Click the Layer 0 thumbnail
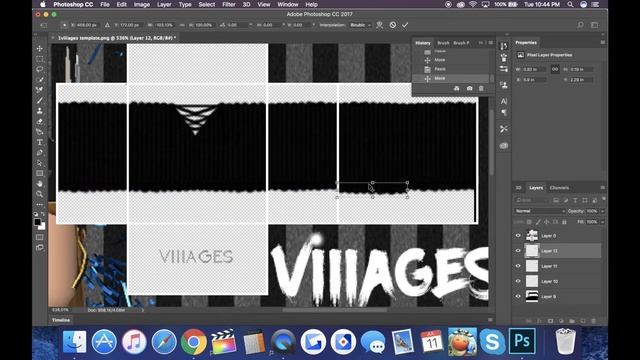 [532, 236]
